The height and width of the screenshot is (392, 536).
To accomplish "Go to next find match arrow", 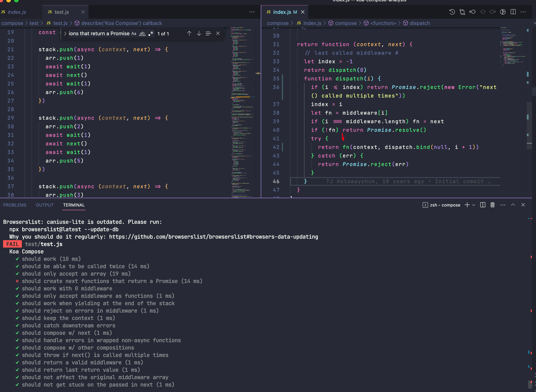I will (x=199, y=33).
